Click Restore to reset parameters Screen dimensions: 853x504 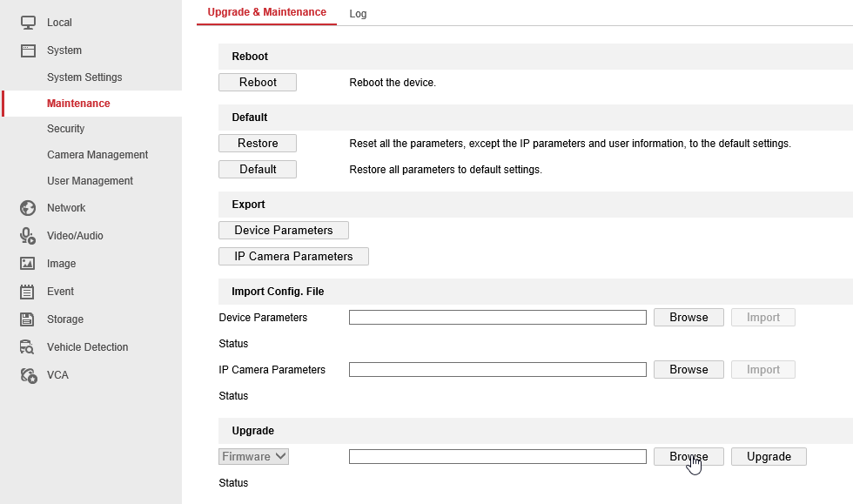[x=258, y=144]
